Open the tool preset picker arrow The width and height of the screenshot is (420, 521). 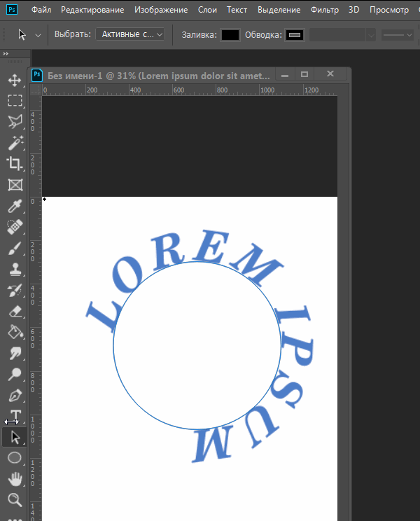38,35
